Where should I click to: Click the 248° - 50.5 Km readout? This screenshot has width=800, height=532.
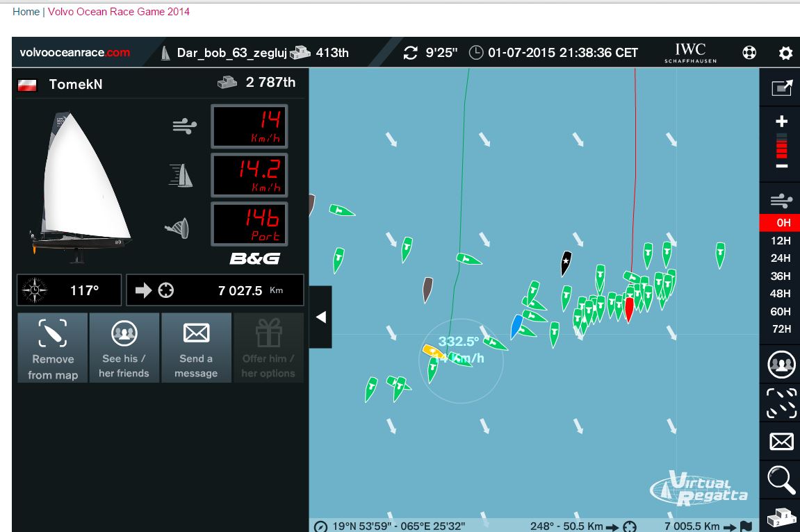point(567,526)
